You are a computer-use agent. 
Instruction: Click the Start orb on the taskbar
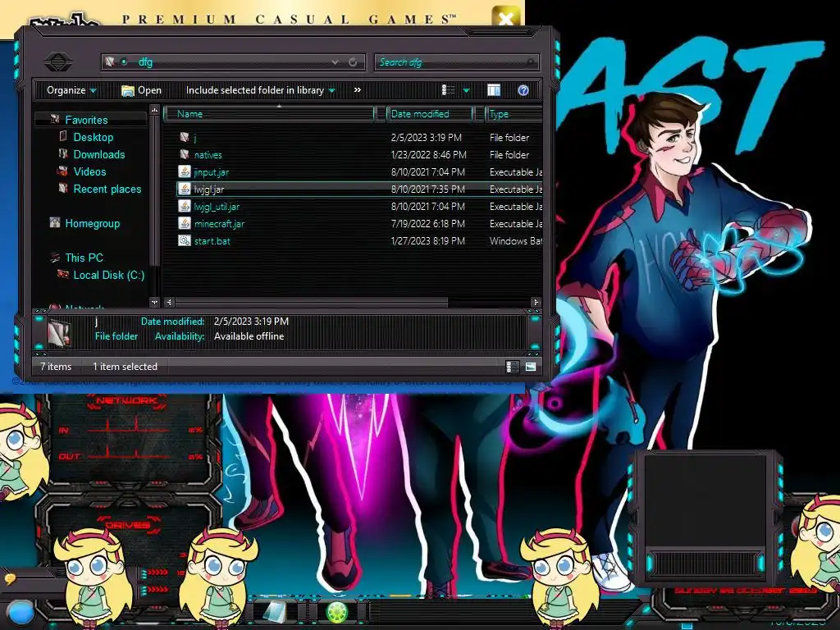(21, 613)
